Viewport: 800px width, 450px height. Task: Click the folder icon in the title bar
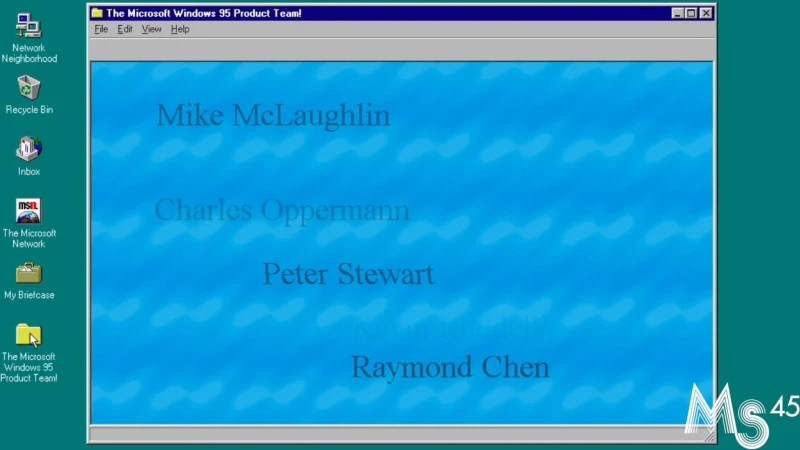coord(97,13)
